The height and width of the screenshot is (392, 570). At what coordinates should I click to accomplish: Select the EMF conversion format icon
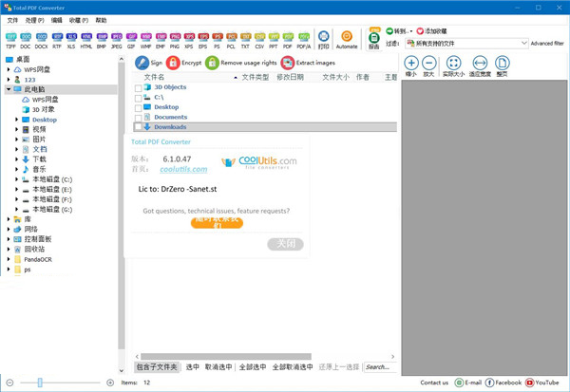[x=161, y=40]
